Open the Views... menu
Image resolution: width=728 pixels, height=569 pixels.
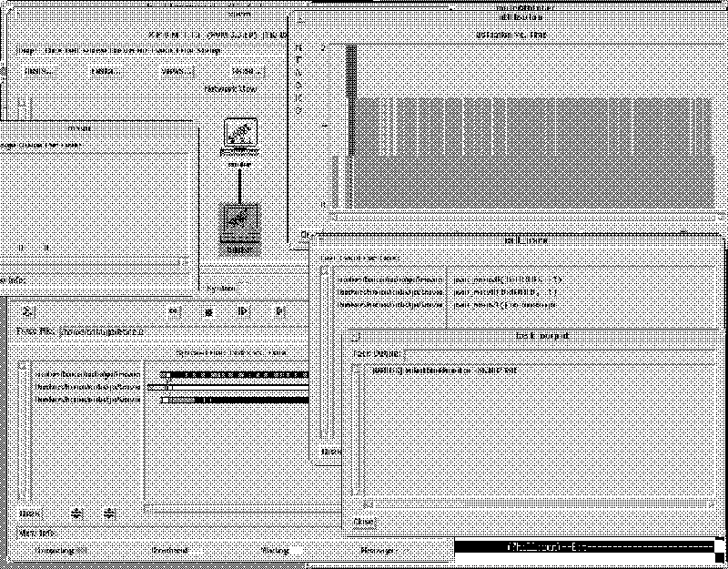click(x=175, y=71)
